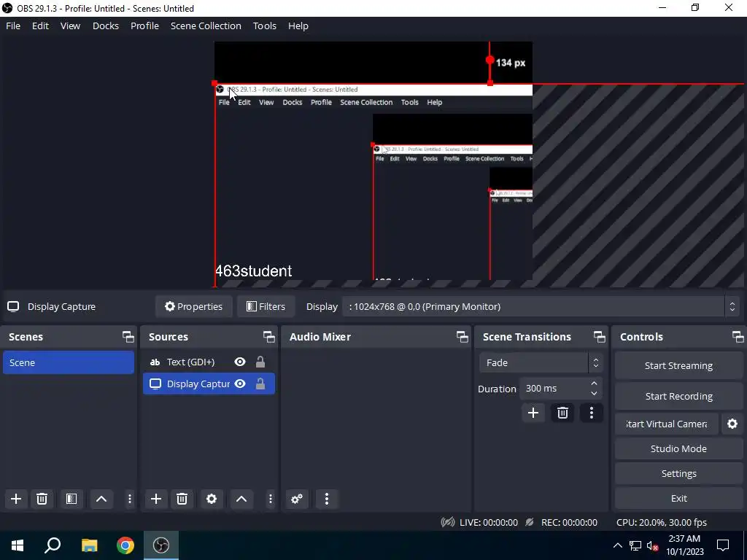This screenshot has width=747, height=560.
Task: Open source Filters button in toolbar
Action: pyautogui.click(x=266, y=307)
